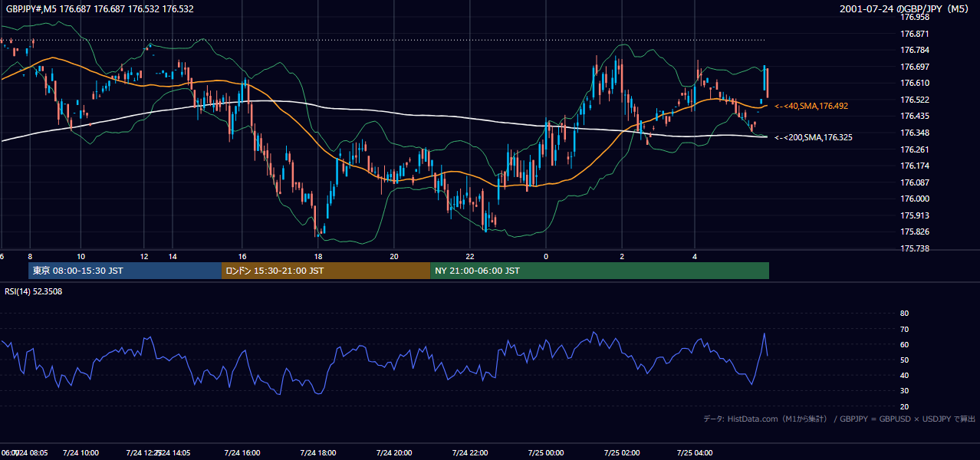This screenshot has height=460, width=980.
Task: Click the 200 SMA 176.325 label
Action: (813, 137)
